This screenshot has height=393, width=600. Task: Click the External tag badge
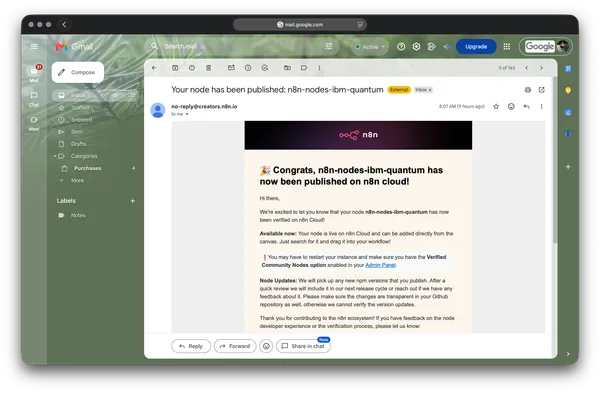[x=399, y=90]
